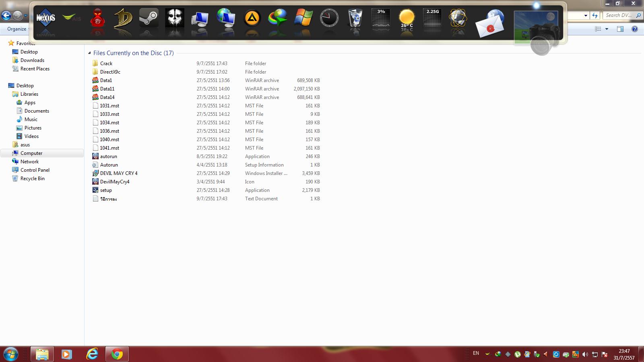
Task: Click the uTorrent tray icon
Action: click(517, 354)
